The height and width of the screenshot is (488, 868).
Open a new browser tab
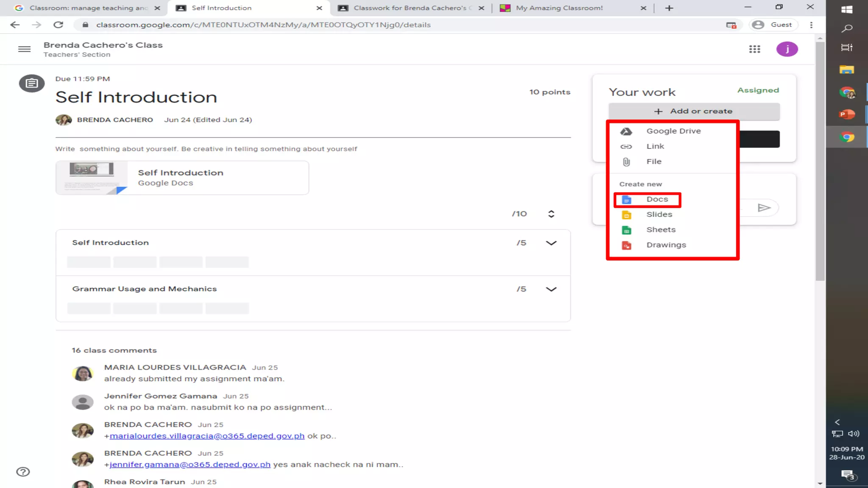pos(669,8)
